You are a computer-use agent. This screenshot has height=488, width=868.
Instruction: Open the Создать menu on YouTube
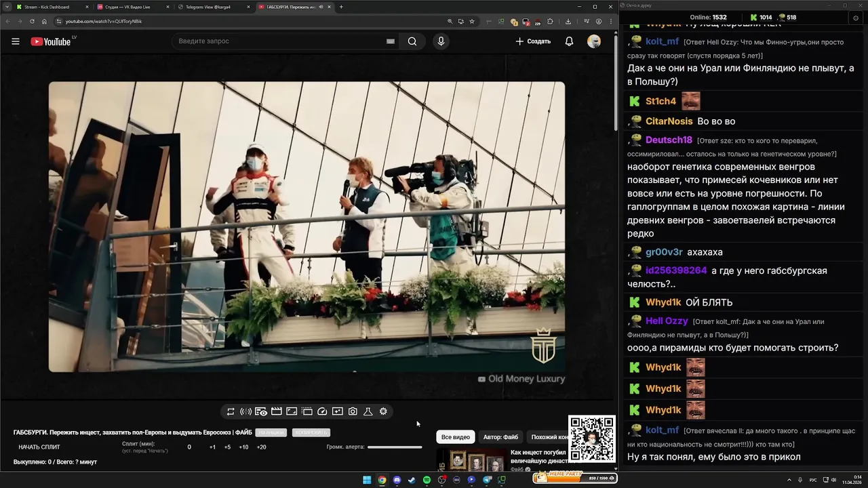(533, 41)
